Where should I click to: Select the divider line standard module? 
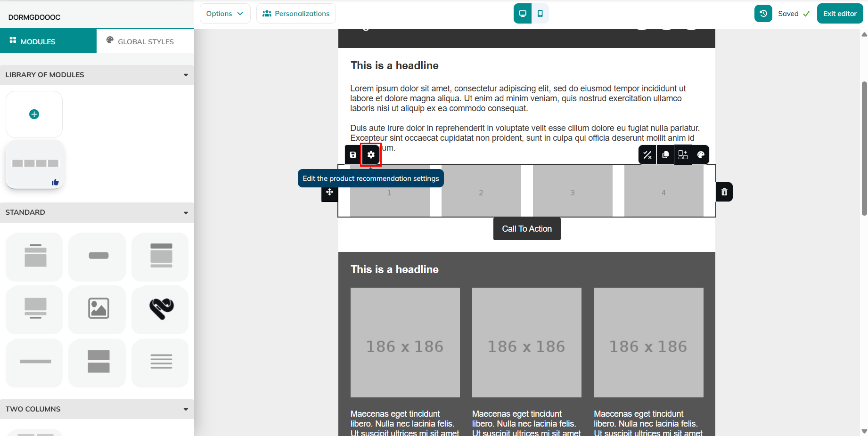(34, 363)
